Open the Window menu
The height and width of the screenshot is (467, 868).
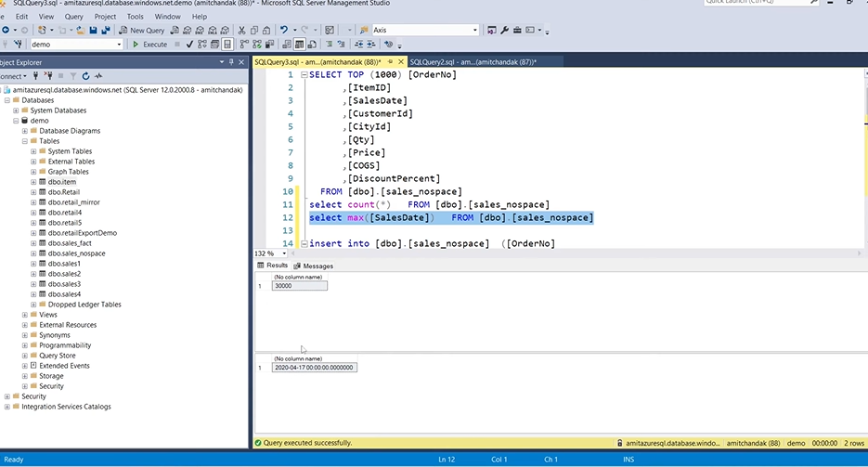pos(167,17)
